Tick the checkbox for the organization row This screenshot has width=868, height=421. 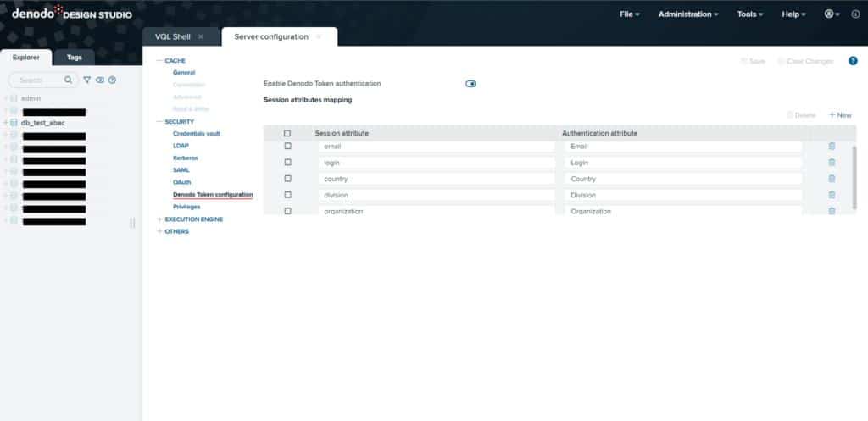pos(287,211)
